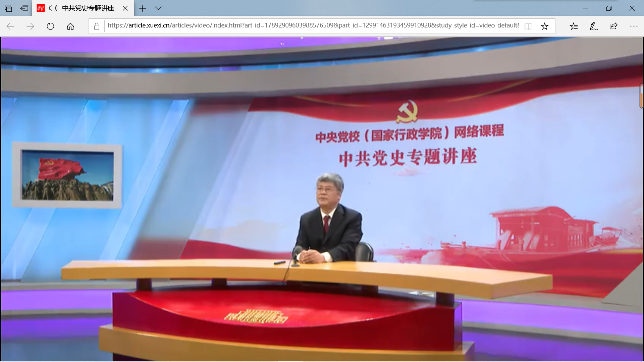Select the 中共党史专题讲座 tab

(88, 8)
